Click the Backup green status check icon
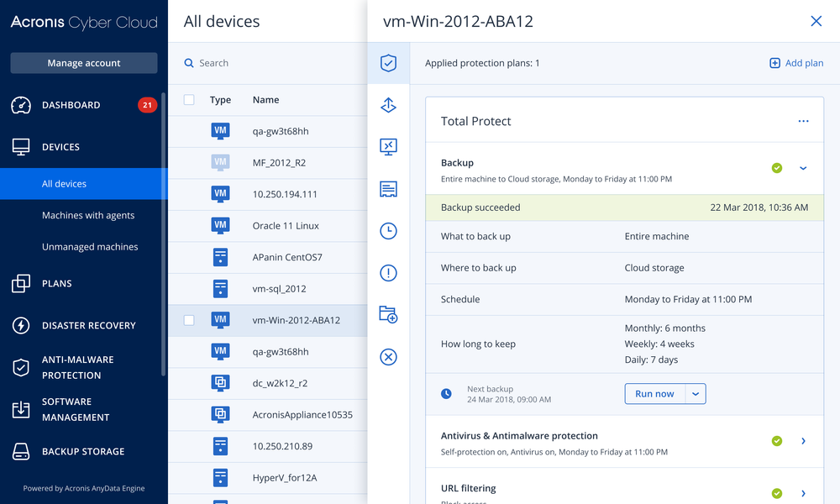Image resolution: width=840 pixels, height=504 pixels. pos(777,168)
